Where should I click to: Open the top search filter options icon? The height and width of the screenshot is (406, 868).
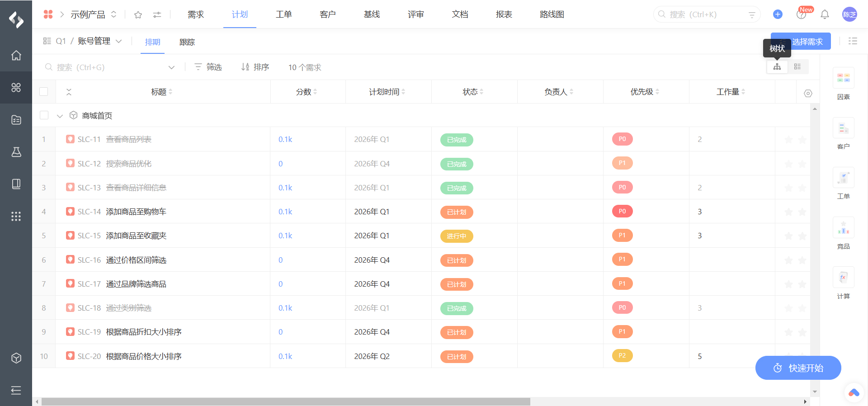752,15
